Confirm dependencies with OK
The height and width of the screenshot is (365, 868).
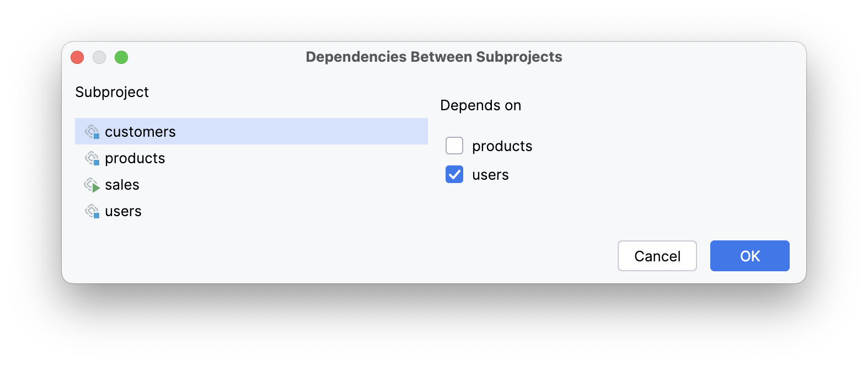(749, 256)
